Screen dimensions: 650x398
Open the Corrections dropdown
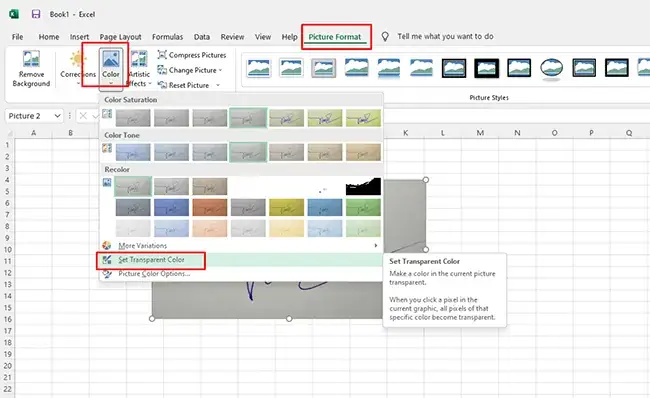pyautogui.click(x=78, y=68)
